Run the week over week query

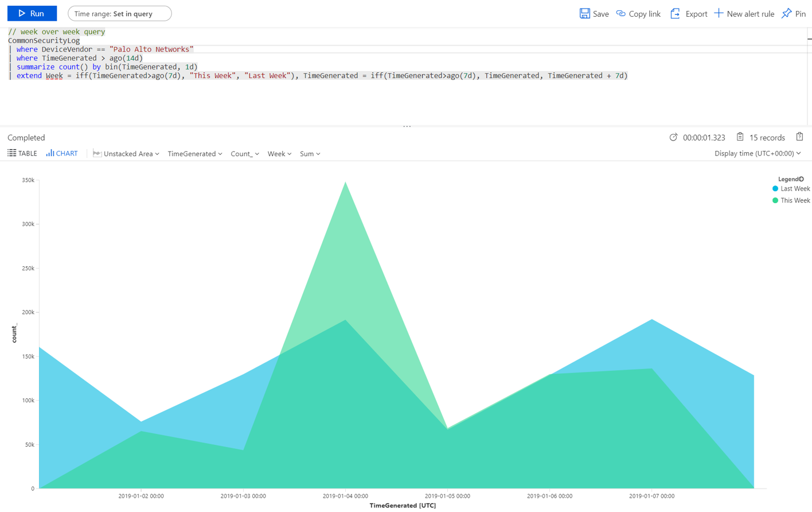(32, 13)
